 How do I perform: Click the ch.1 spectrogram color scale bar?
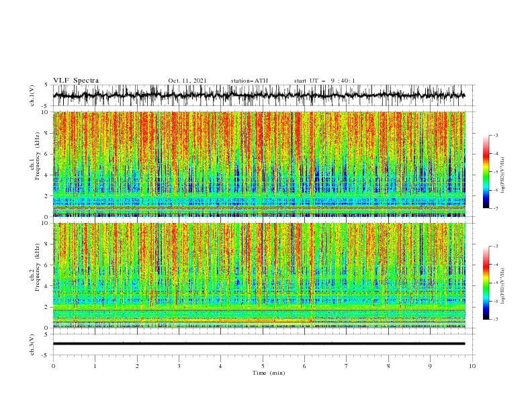point(486,172)
